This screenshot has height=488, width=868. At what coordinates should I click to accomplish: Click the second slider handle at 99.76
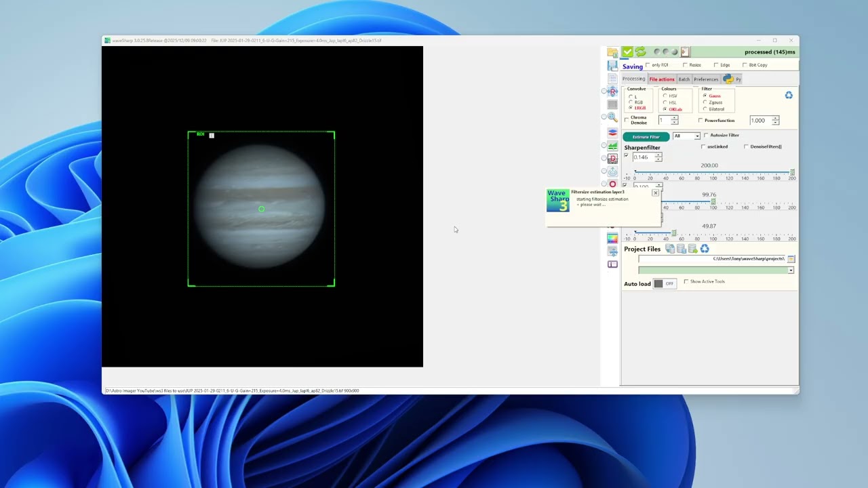pyautogui.click(x=713, y=201)
